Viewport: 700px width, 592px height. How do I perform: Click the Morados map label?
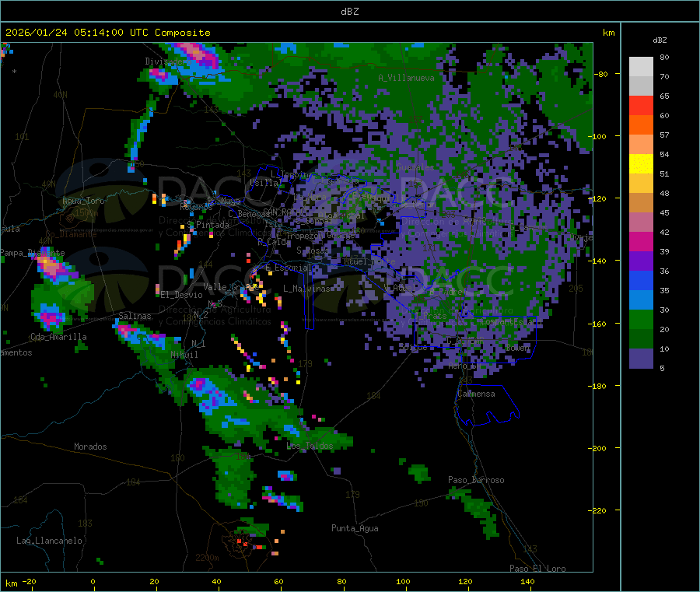[90, 447]
